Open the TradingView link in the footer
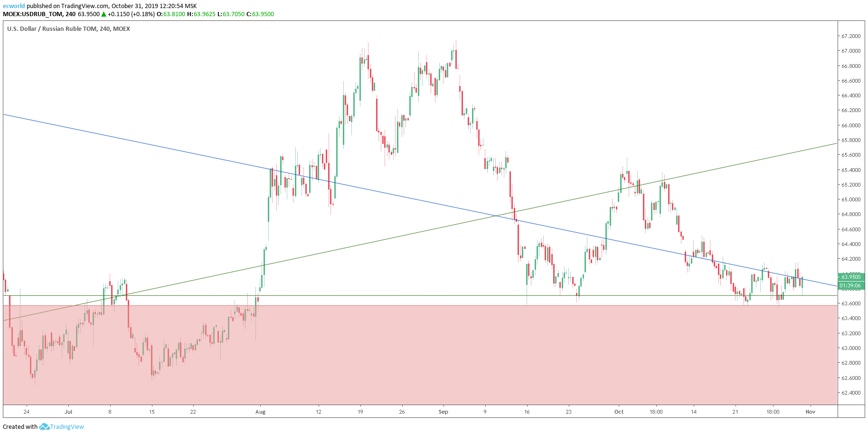 pyautogui.click(x=67, y=426)
